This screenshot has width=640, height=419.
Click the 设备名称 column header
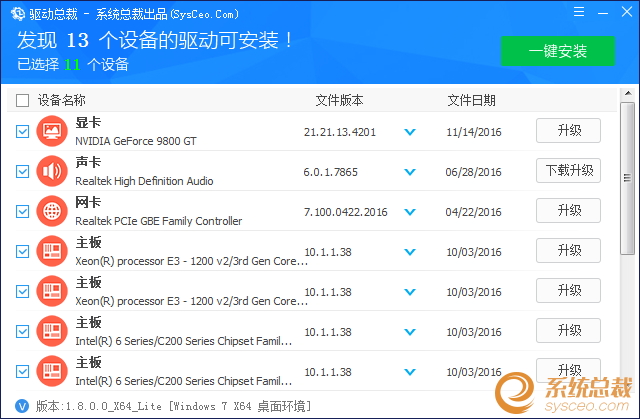point(62,100)
